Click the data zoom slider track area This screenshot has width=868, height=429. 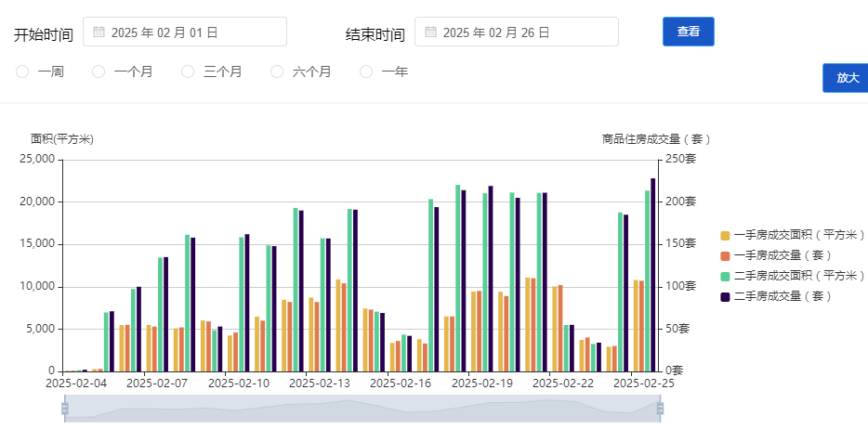(x=362, y=409)
